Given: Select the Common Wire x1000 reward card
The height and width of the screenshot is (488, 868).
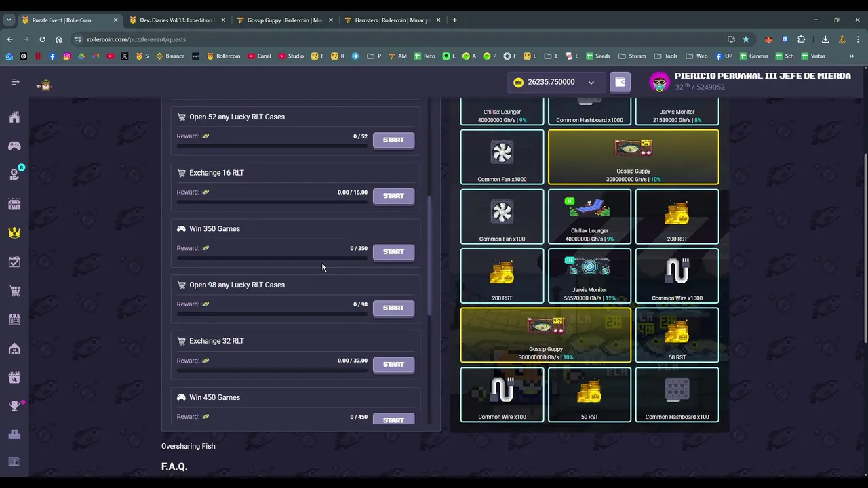Looking at the screenshot, I should (x=677, y=276).
